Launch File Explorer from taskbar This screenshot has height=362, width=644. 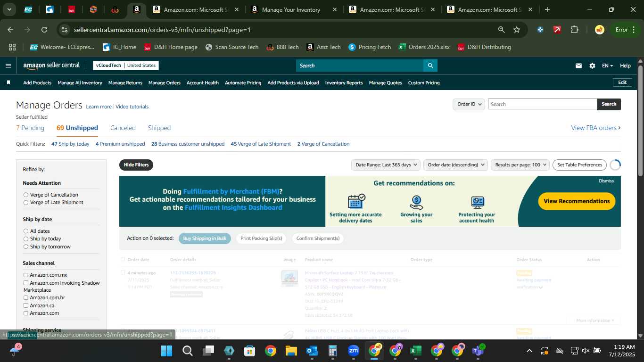pyautogui.click(x=291, y=351)
